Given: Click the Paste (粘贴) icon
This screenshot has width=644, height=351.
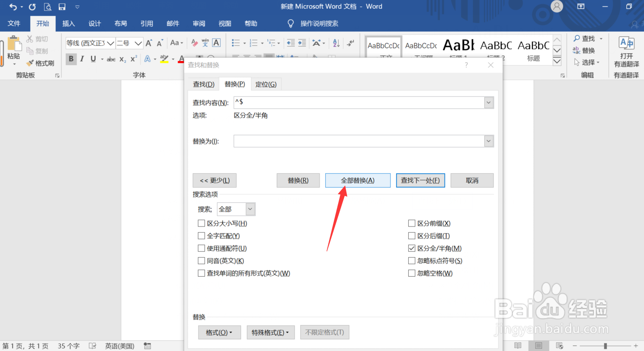Looking at the screenshot, I should pyautogui.click(x=13, y=45).
